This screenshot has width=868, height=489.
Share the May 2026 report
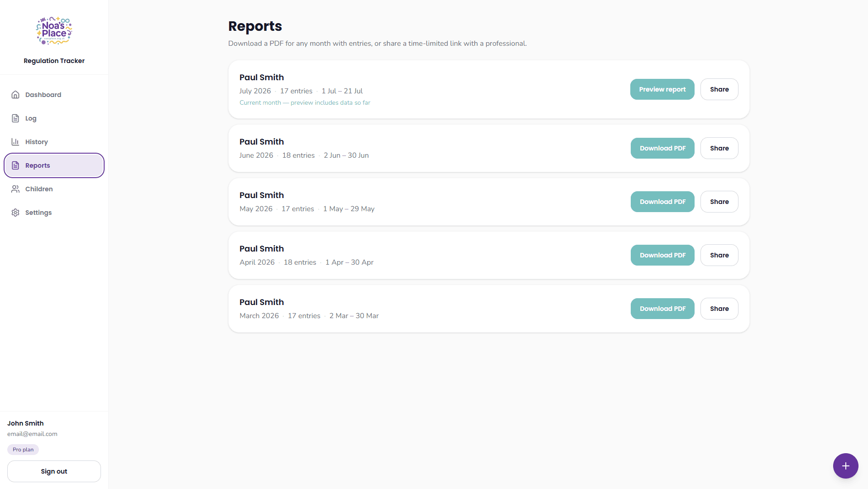point(719,202)
